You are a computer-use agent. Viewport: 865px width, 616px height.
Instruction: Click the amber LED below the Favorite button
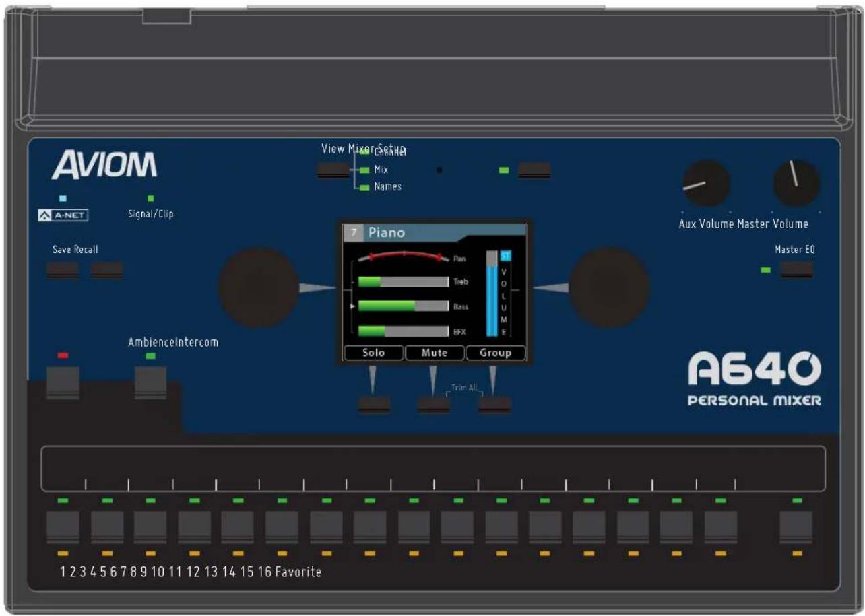tap(797, 553)
